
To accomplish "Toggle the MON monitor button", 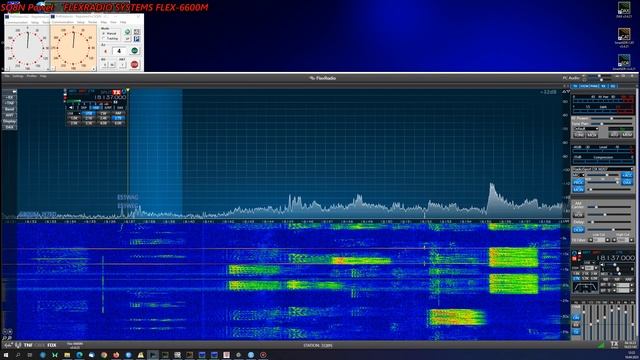I will click(x=578, y=189).
